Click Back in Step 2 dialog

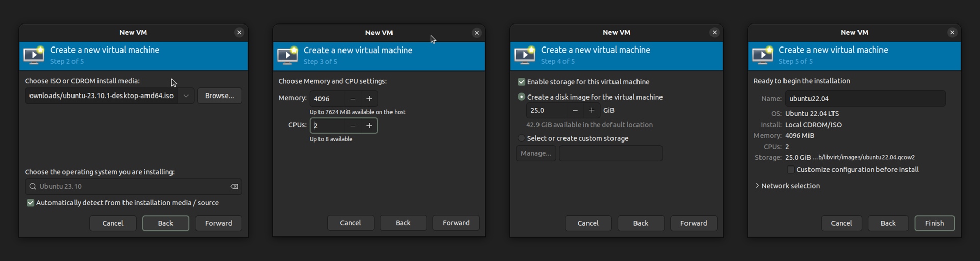165,223
